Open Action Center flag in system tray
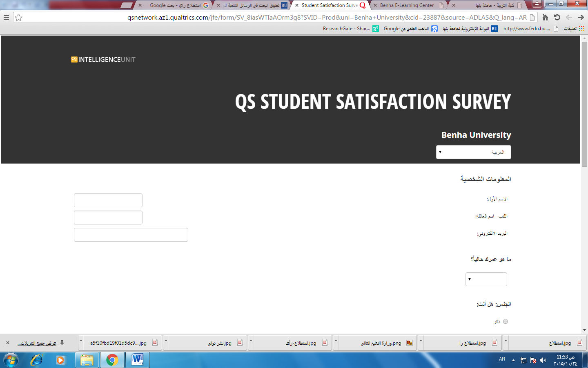The image size is (588, 368). click(533, 360)
